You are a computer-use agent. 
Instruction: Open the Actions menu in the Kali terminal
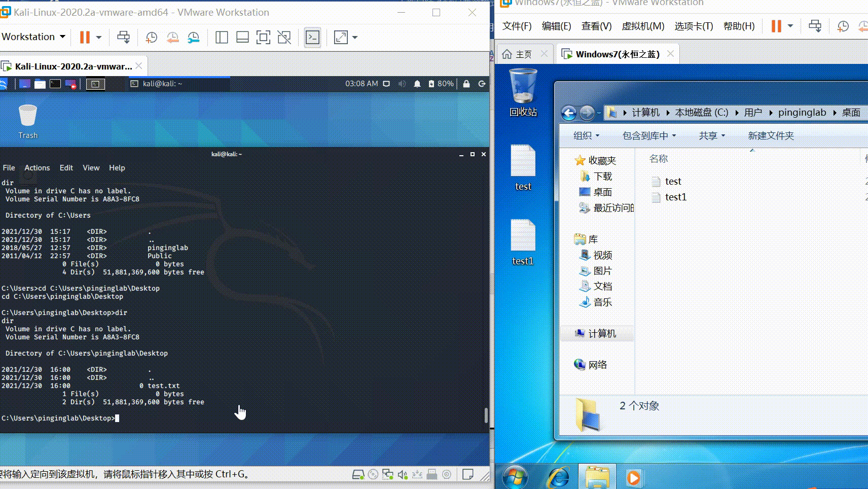pos(37,167)
